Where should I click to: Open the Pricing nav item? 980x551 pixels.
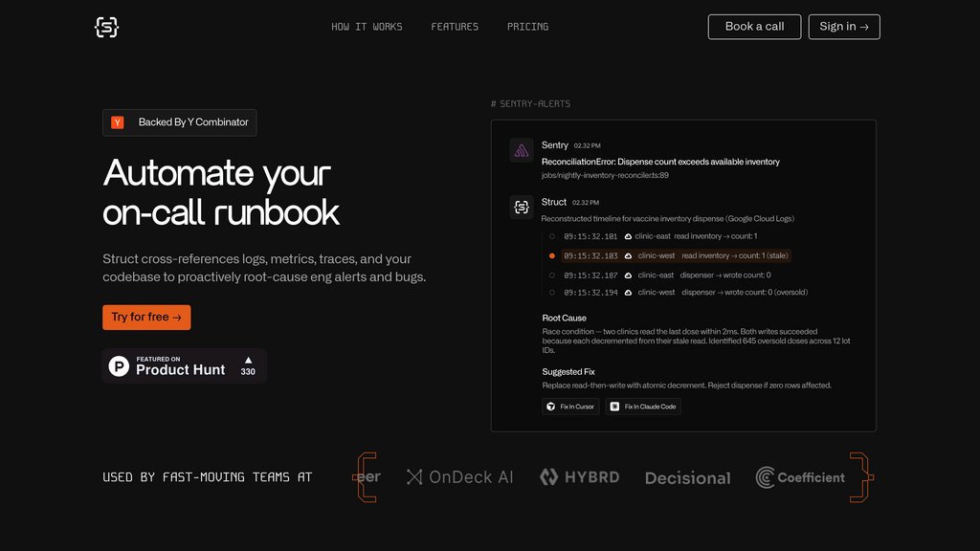pyautogui.click(x=527, y=27)
